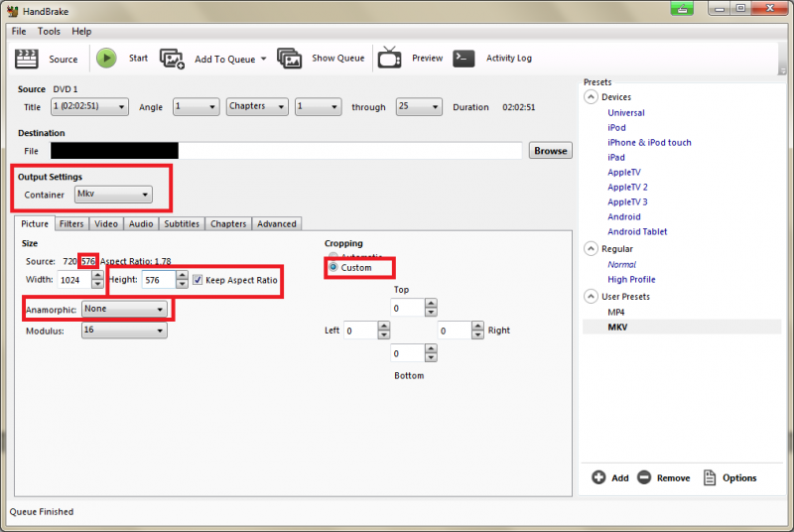Viewport: 794px width, 532px height.
Task: Open the Tools menu
Action: pyautogui.click(x=49, y=32)
